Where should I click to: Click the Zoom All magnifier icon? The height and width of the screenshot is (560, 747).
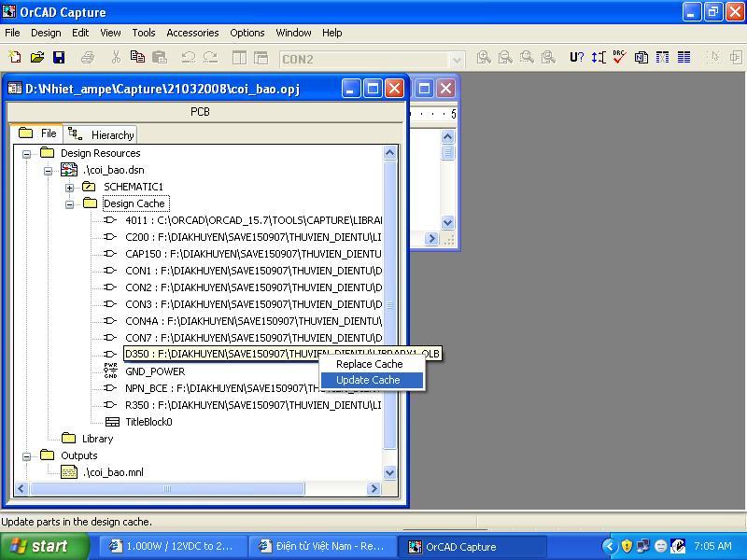pos(548,58)
